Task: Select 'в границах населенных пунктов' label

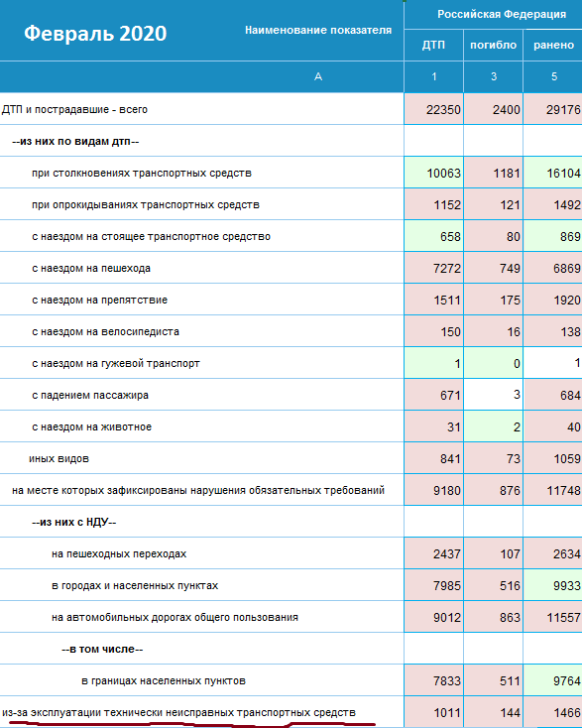Action: 164,680
